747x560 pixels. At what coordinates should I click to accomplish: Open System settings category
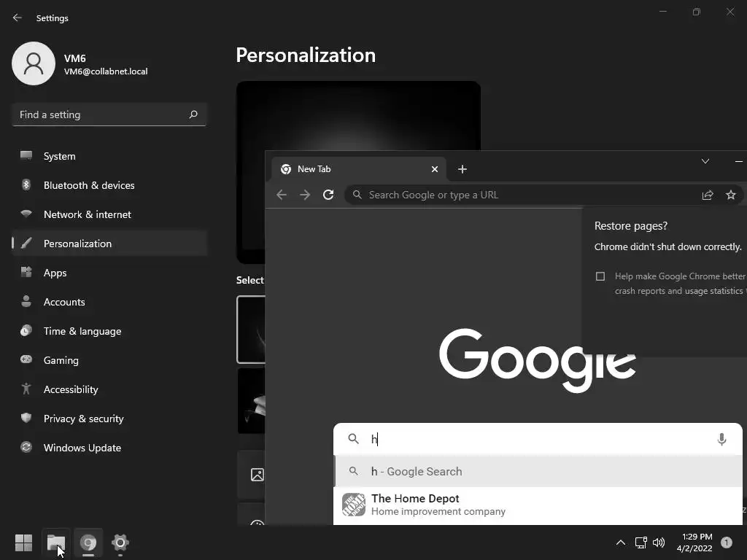[109, 156]
